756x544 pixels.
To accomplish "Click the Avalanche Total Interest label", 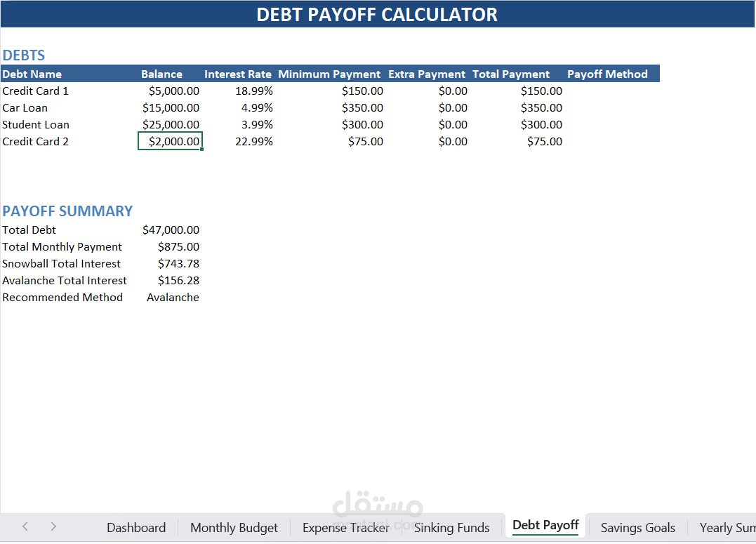I will 65,281.
